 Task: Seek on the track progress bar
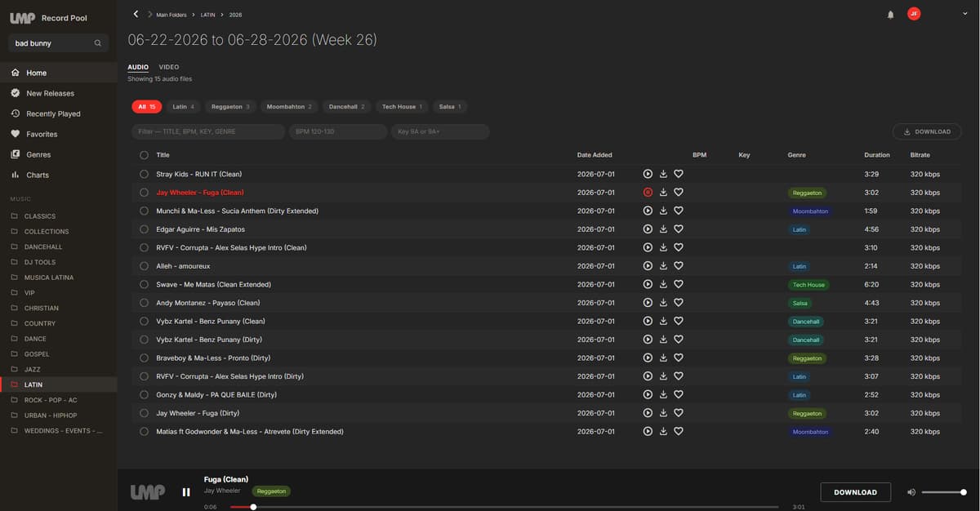pos(505,507)
